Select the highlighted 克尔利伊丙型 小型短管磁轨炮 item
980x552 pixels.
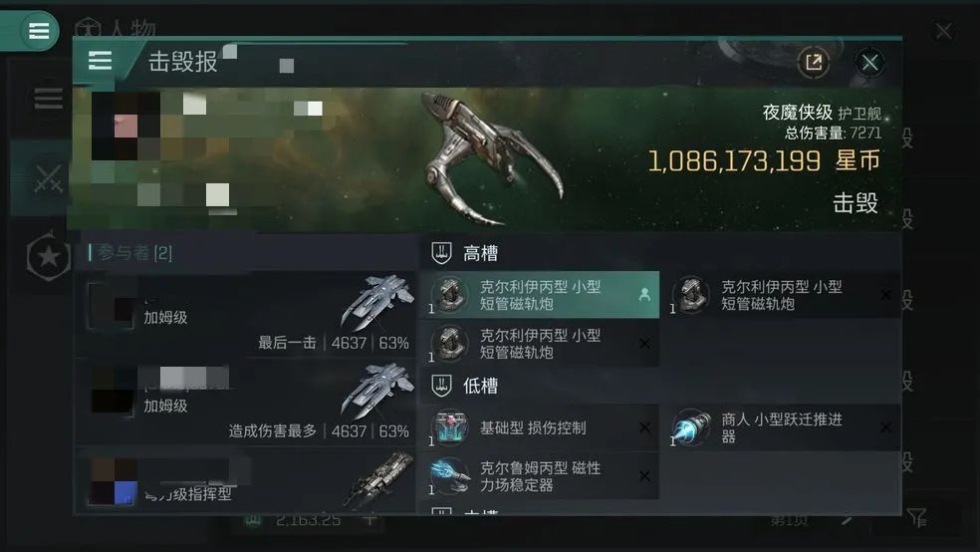click(541, 295)
